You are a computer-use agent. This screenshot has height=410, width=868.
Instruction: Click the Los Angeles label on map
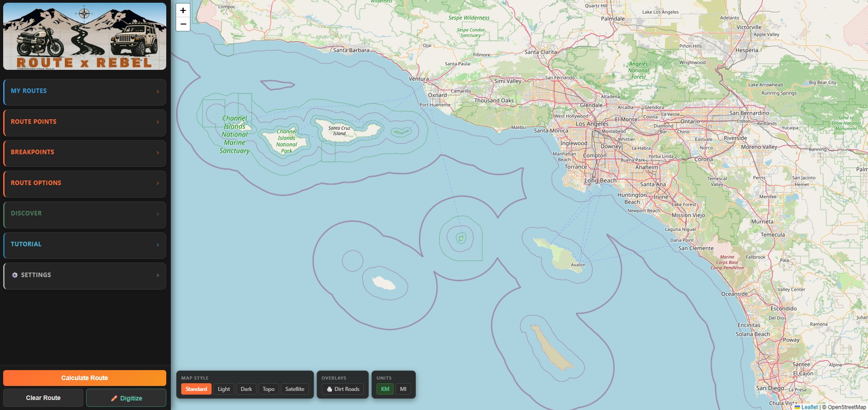tap(592, 124)
